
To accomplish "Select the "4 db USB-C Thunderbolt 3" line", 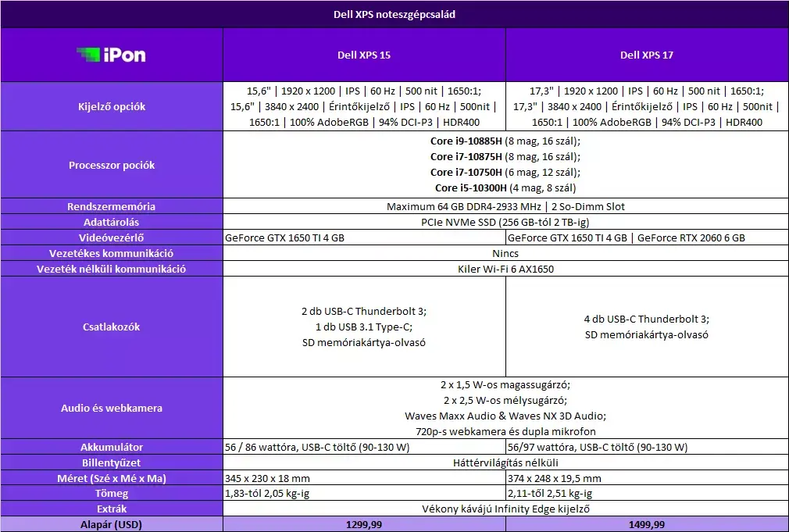I will pos(647,319).
